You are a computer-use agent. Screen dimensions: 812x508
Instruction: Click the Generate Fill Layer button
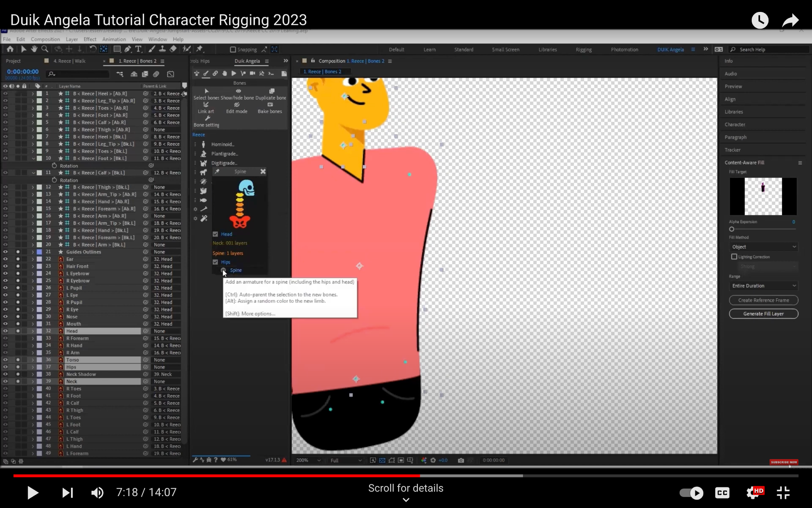[763, 314]
